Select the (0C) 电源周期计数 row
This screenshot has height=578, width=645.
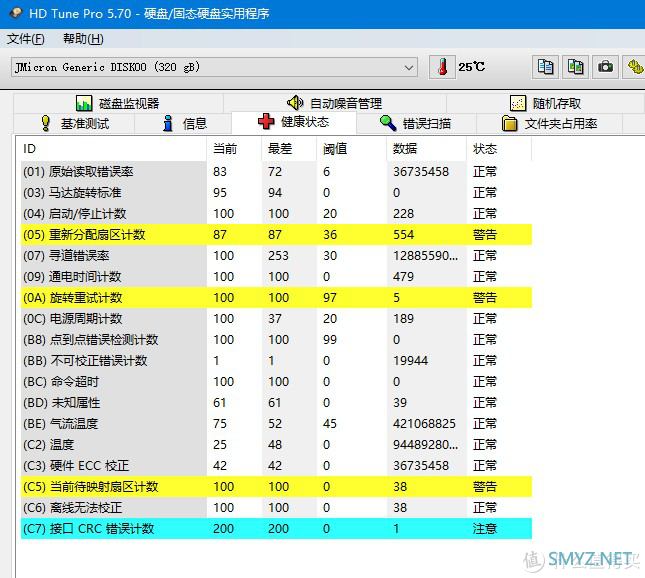pyautogui.click(x=276, y=318)
